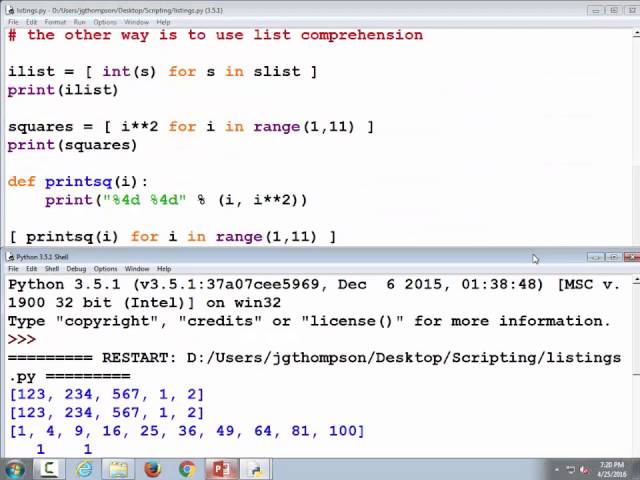The image size is (640, 480).
Task: Click the line 'ilist = [ int(s) for s in slist ]'
Action: (x=162, y=72)
